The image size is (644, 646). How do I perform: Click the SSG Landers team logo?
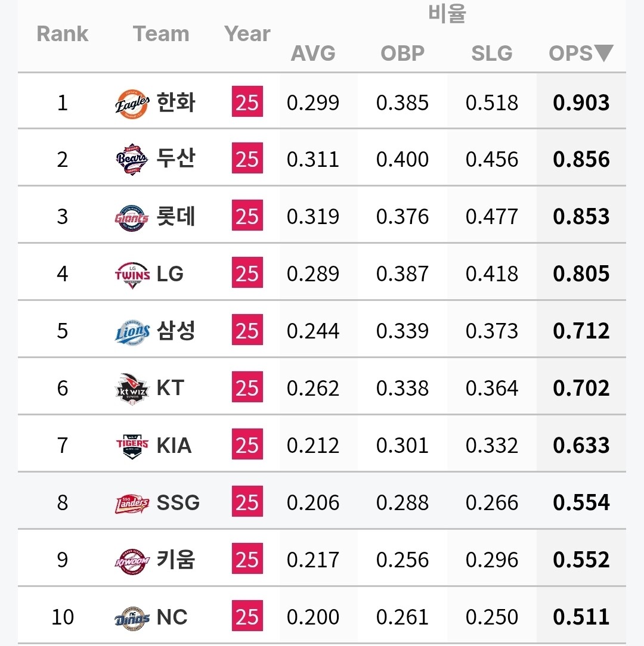(x=132, y=502)
